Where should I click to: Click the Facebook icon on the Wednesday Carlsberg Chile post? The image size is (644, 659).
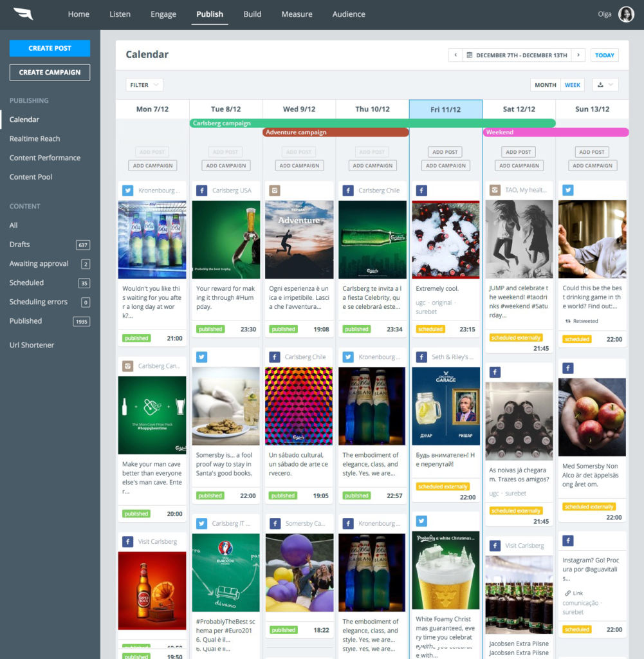275,357
